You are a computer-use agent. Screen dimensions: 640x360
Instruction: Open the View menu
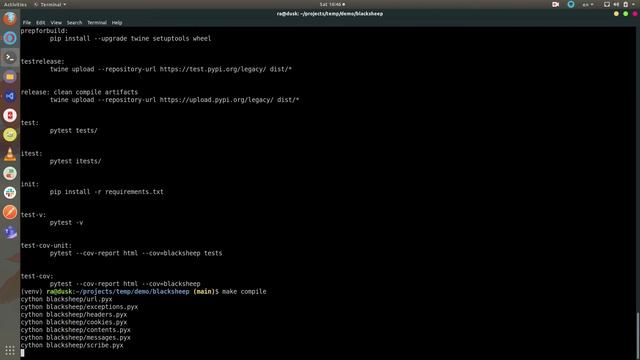(x=56, y=23)
